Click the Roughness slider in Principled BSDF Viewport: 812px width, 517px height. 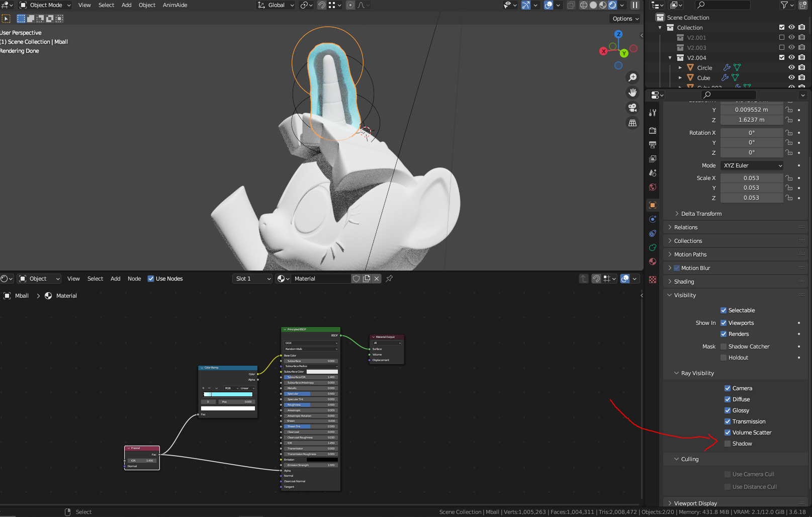point(310,405)
